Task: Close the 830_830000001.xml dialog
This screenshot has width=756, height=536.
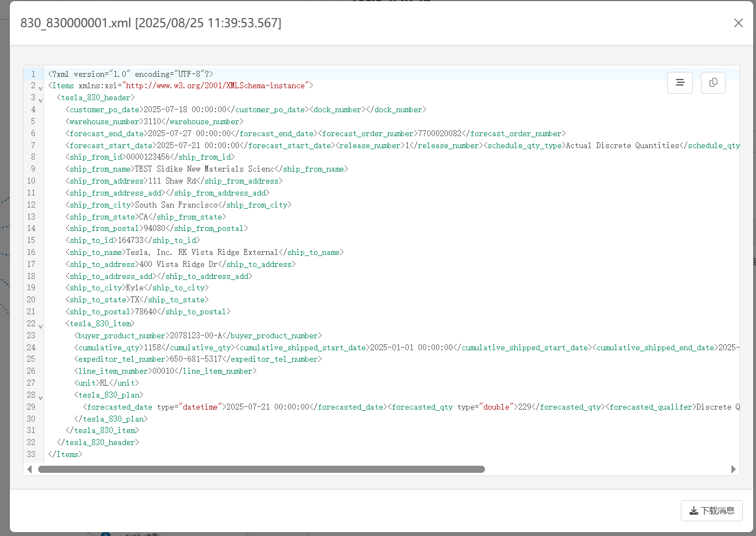Action: [x=738, y=23]
